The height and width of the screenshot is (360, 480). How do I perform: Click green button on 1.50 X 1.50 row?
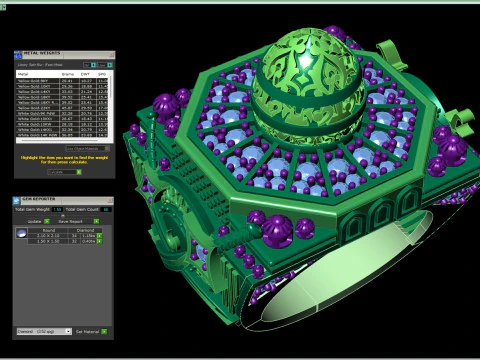99,241
